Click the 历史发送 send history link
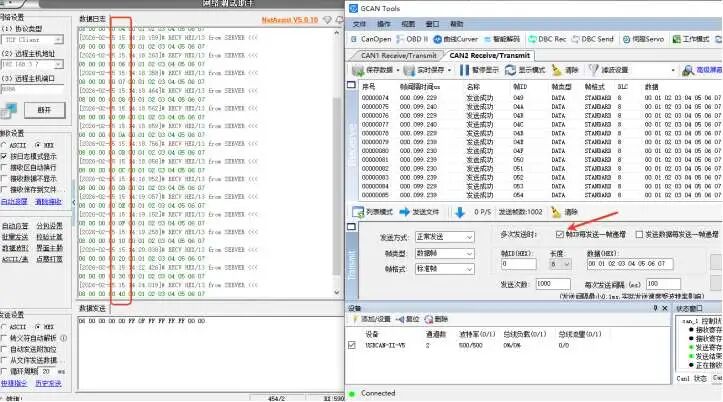Image resolution: width=723 pixels, height=402 pixels. [x=48, y=384]
